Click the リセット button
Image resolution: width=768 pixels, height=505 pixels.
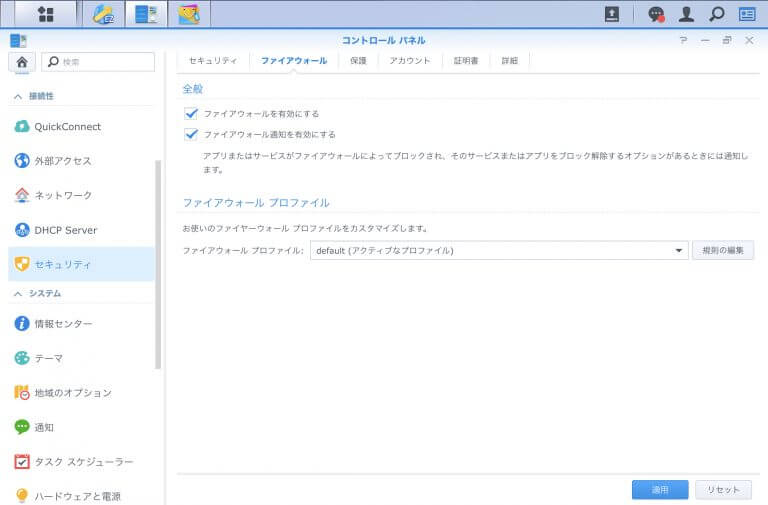point(723,489)
